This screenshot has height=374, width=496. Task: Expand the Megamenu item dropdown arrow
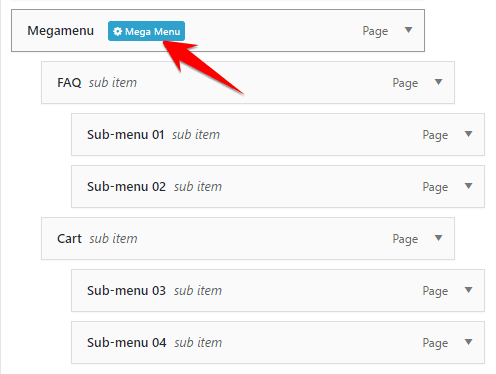click(x=408, y=30)
